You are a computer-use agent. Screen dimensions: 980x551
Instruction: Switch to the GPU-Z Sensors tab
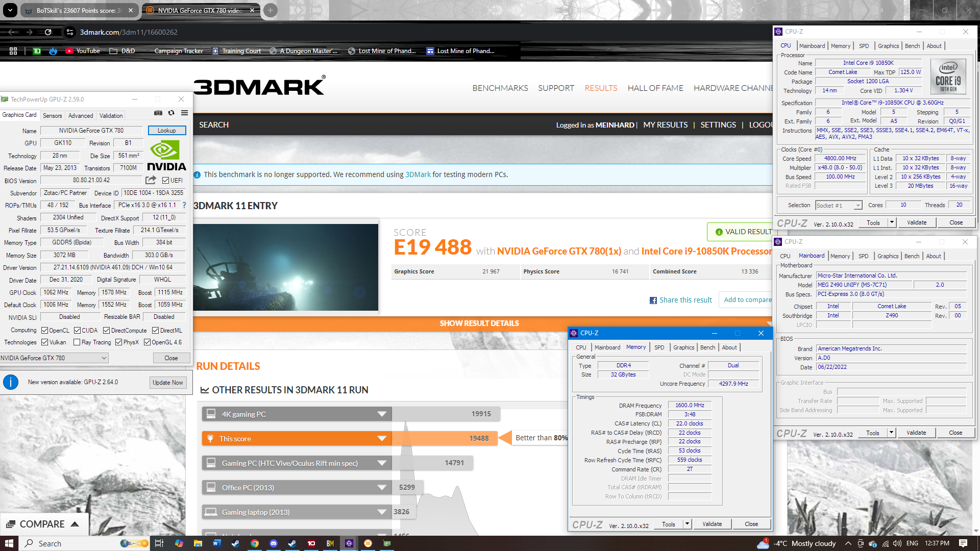tap(52, 116)
